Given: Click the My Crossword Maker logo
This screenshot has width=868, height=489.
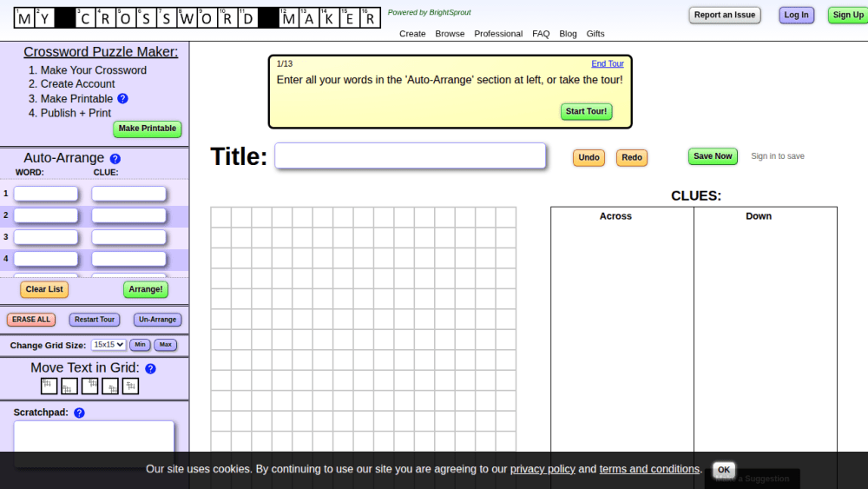Looking at the screenshot, I should (x=197, y=17).
